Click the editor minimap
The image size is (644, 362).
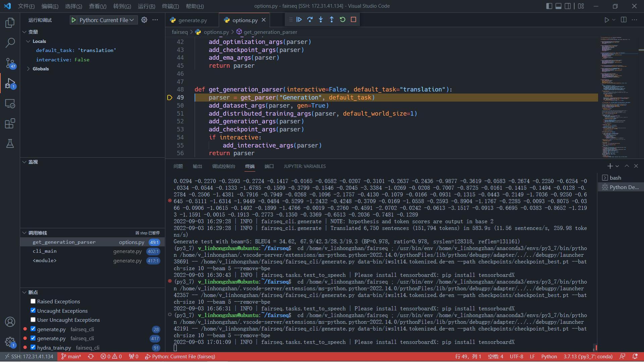pyautogui.click(x=619, y=97)
